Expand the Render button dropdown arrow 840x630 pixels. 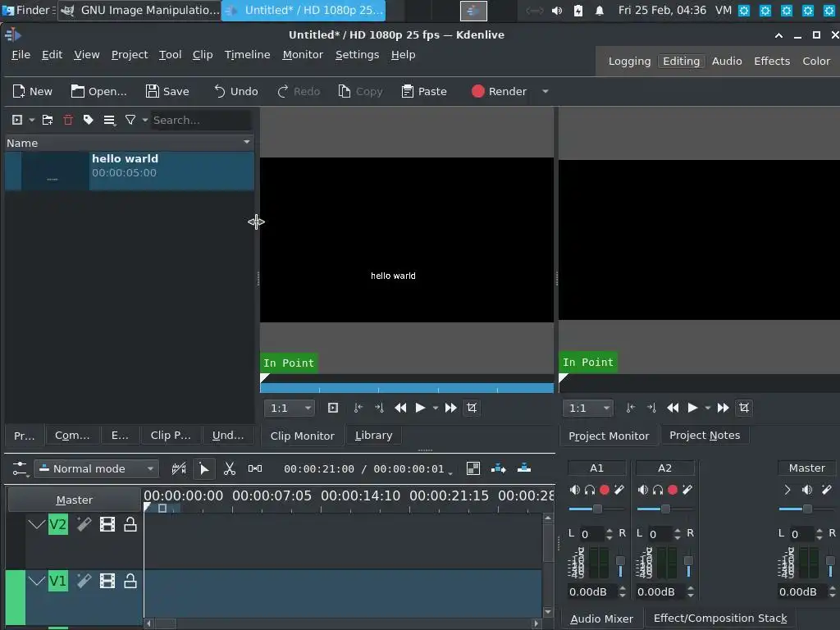[x=546, y=92]
